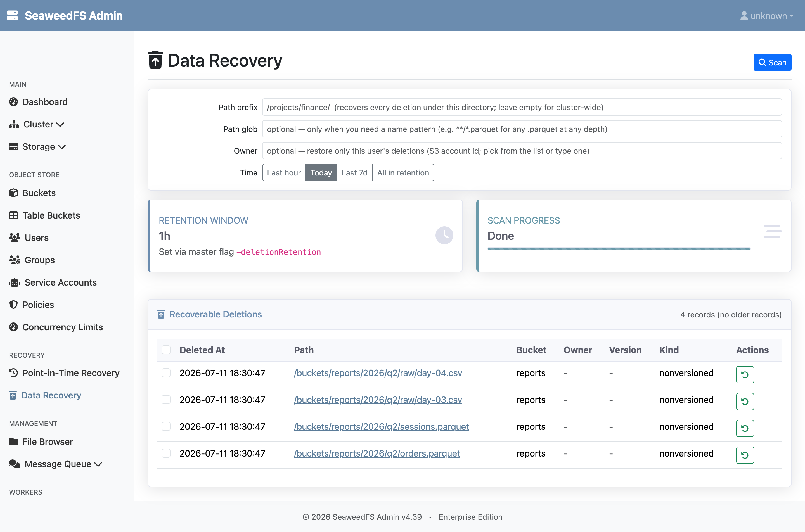
Task: Expand the Storage menu chevron
Action: tap(62, 147)
